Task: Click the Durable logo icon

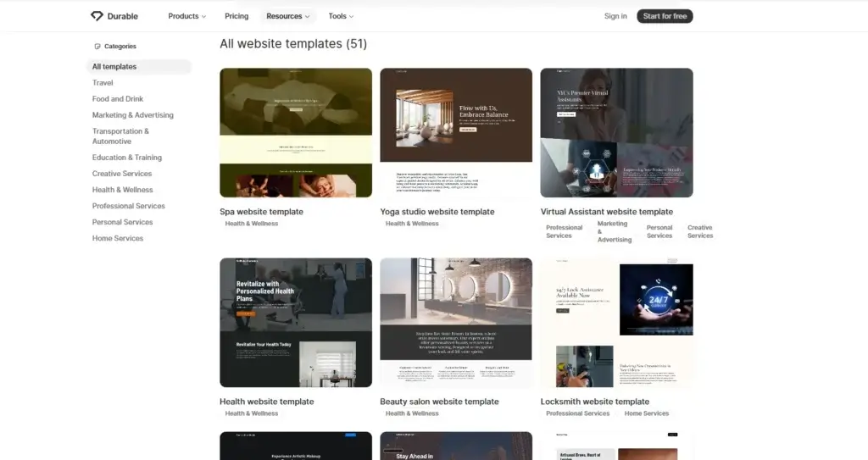Action: tap(97, 16)
